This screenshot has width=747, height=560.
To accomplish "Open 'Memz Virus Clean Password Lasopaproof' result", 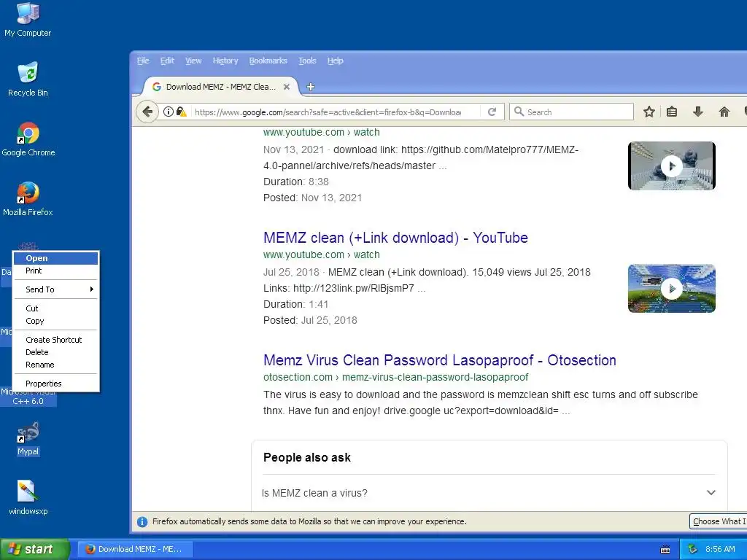I will pos(440,360).
